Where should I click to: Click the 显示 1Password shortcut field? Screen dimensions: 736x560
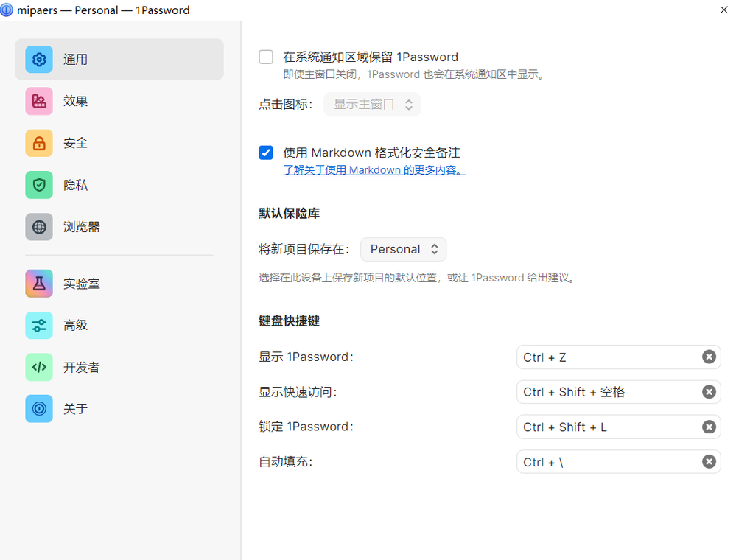click(x=619, y=357)
